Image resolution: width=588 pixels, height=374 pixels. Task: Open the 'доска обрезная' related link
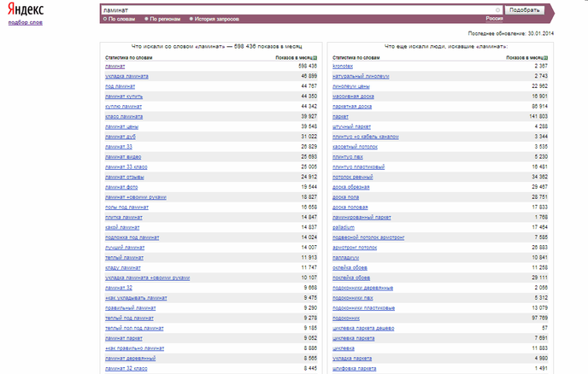[351, 187]
